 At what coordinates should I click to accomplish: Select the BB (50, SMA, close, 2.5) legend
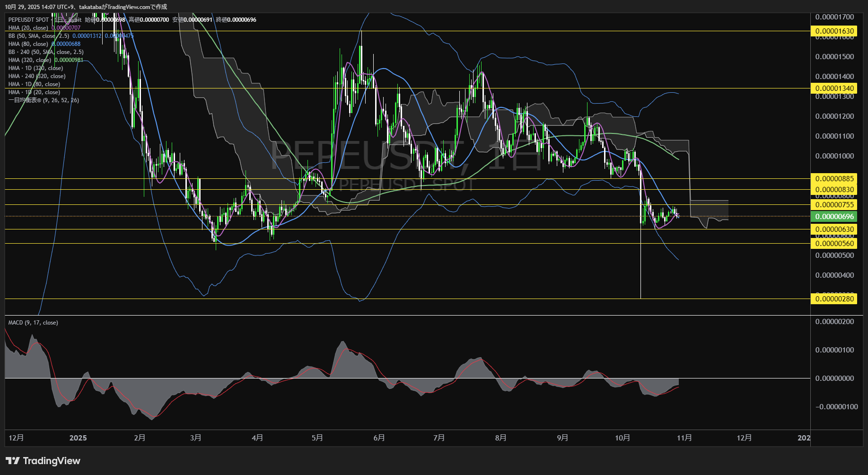39,36
